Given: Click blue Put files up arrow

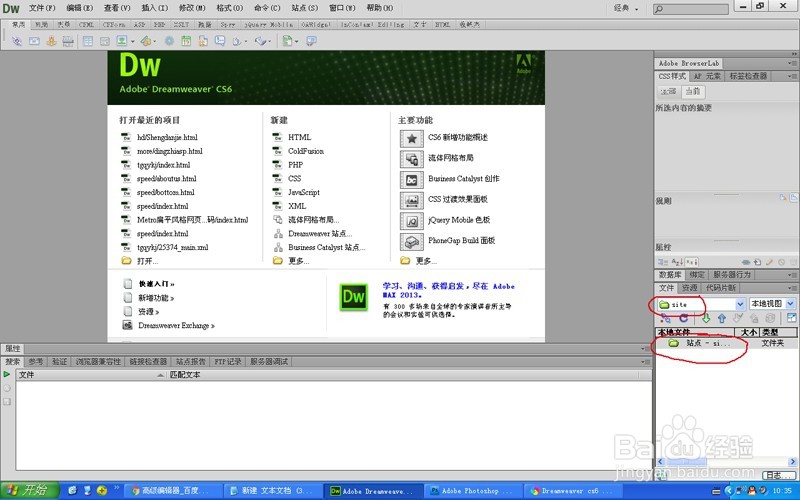Looking at the screenshot, I should 722,318.
